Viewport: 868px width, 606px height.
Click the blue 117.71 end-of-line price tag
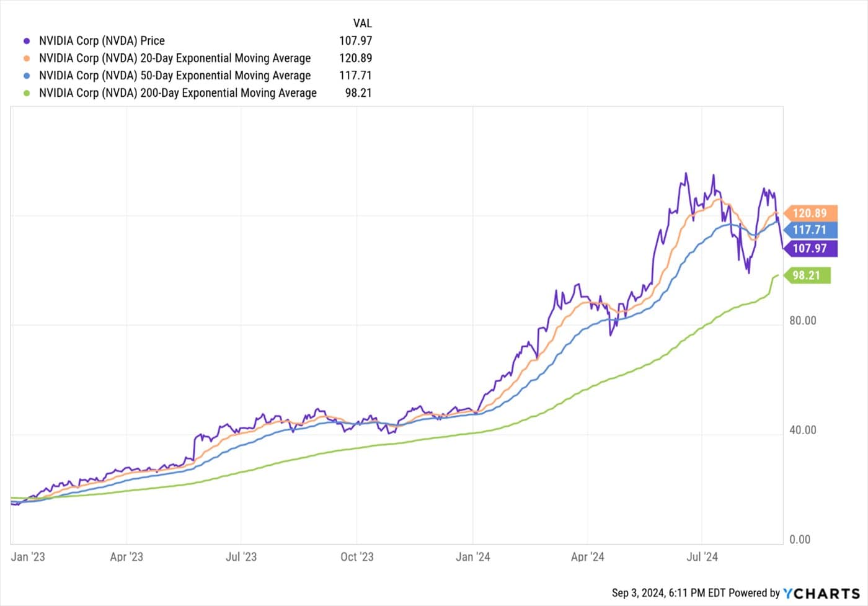pyautogui.click(x=810, y=230)
